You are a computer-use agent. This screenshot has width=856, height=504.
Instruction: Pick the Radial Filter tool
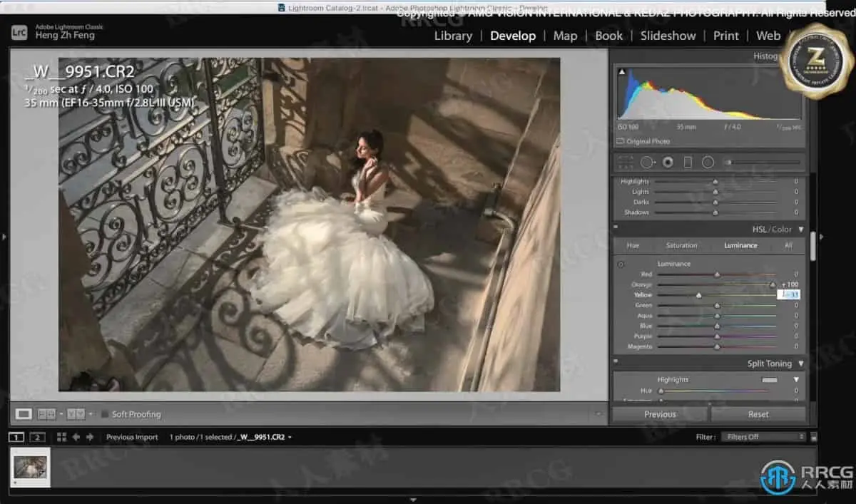(708, 163)
